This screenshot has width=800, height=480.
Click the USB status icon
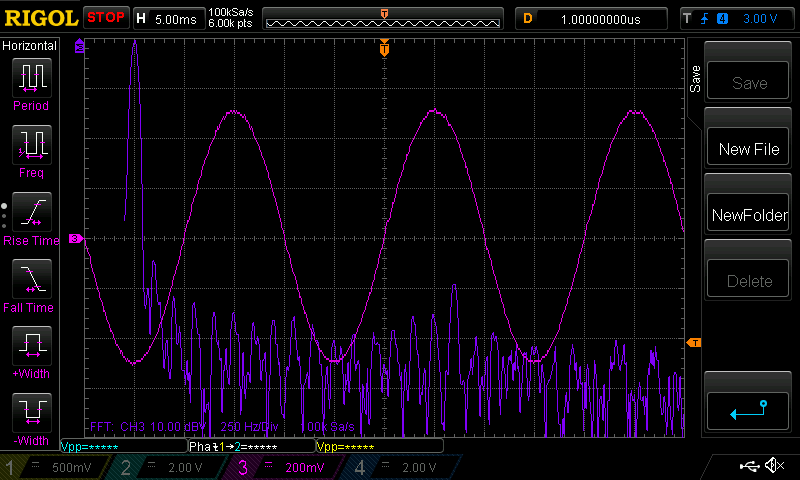pos(748,466)
